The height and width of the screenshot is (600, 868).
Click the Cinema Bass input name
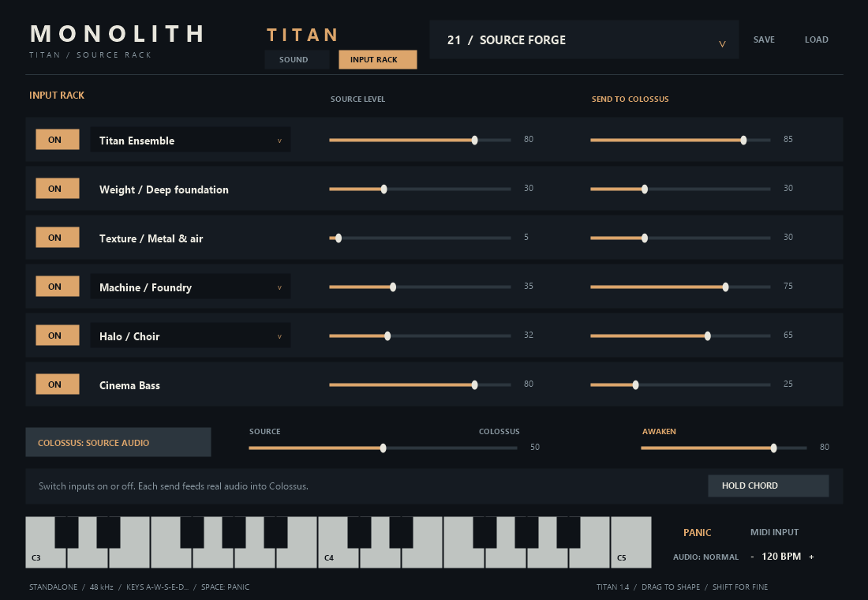coord(129,385)
